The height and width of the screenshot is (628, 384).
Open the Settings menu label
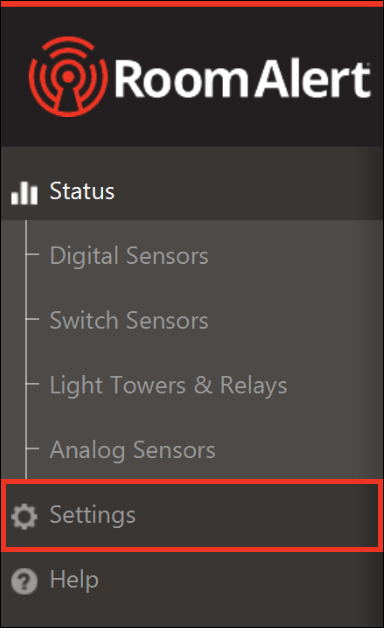coord(92,515)
